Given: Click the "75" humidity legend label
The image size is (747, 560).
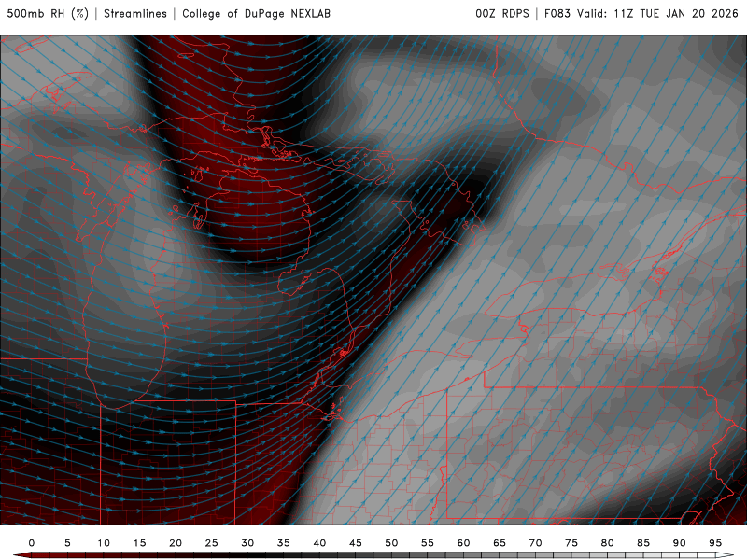Looking at the screenshot, I should pyautogui.click(x=571, y=543).
